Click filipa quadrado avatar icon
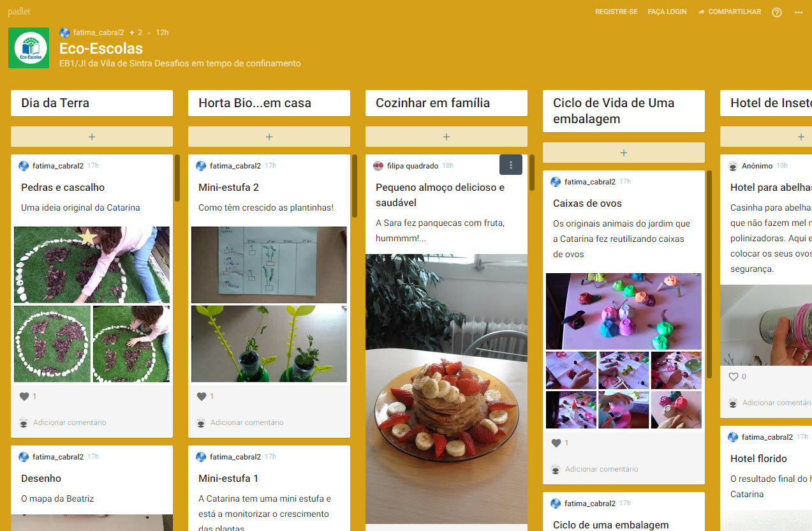Image resolution: width=812 pixels, height=531 pixels. pyautogui.click(x=378, y=166)
